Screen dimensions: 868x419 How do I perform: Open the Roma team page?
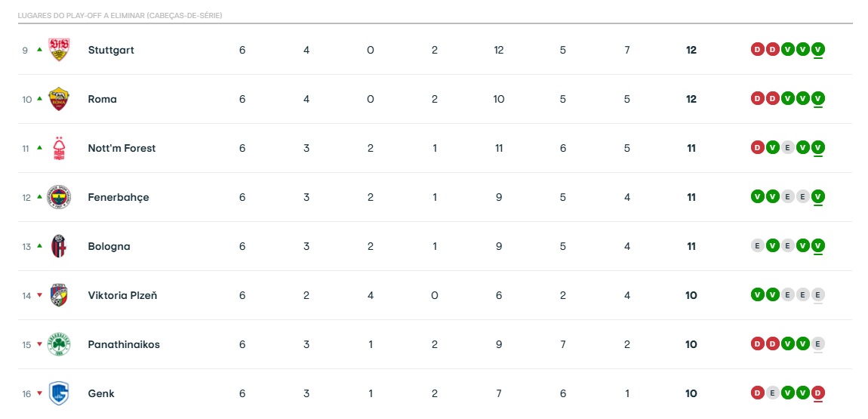click(x=102, y=99)
